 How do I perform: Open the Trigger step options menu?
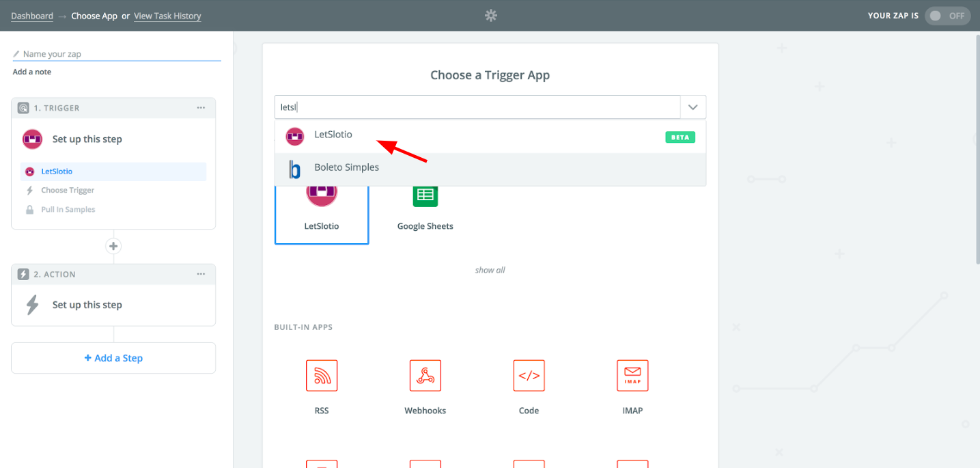point(201,108)
